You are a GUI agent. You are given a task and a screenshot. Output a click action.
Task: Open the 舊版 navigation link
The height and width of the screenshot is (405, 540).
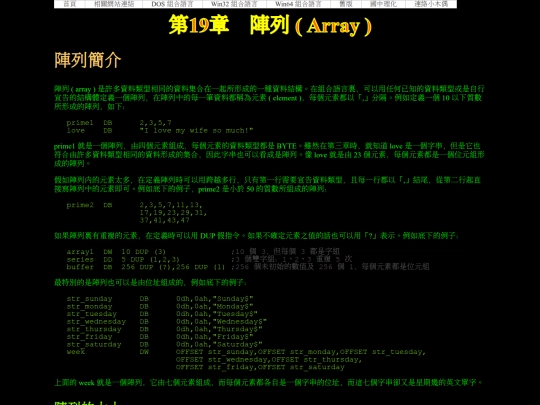(346, 4)
